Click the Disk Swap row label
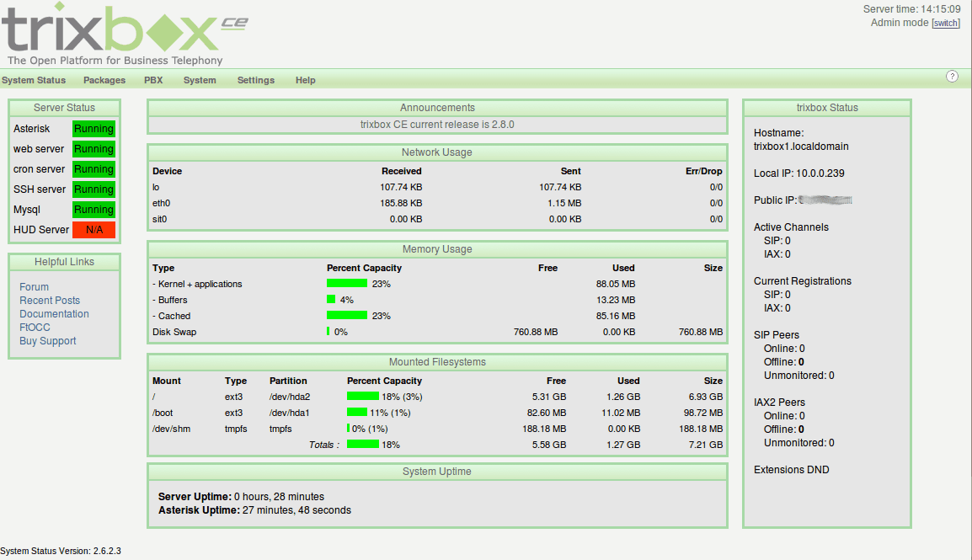 [174, 332]
